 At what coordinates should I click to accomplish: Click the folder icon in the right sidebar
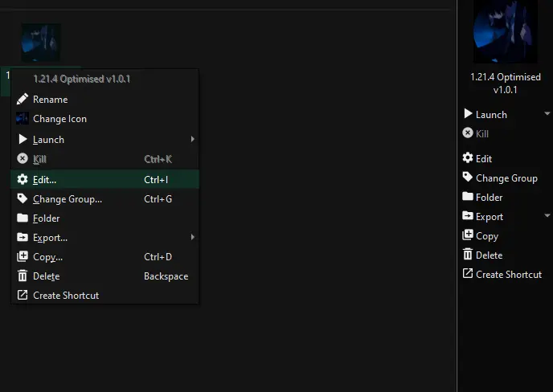click(468, 197)
